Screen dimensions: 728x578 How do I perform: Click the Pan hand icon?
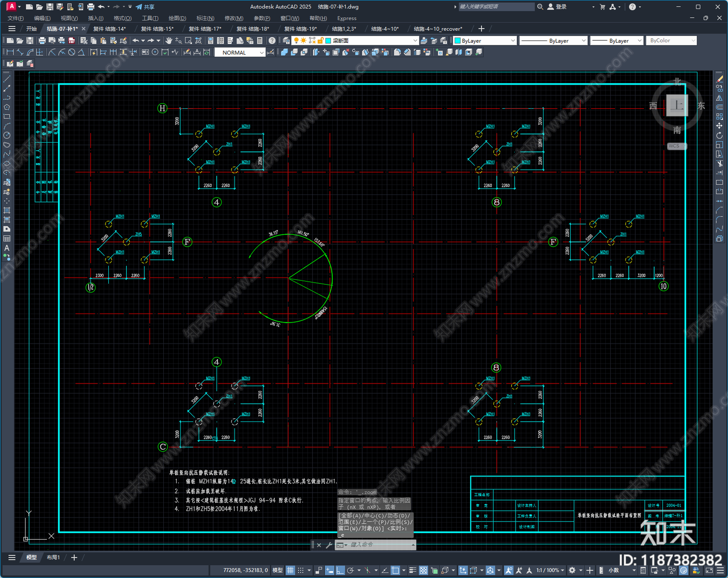point(169,41)
